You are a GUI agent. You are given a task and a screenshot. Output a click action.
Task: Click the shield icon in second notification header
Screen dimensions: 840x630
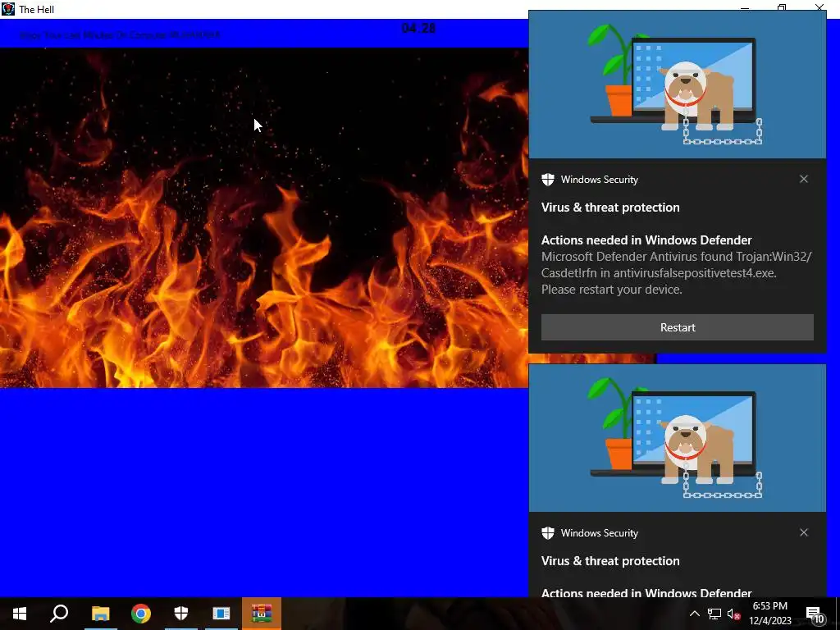pos(547,533)
